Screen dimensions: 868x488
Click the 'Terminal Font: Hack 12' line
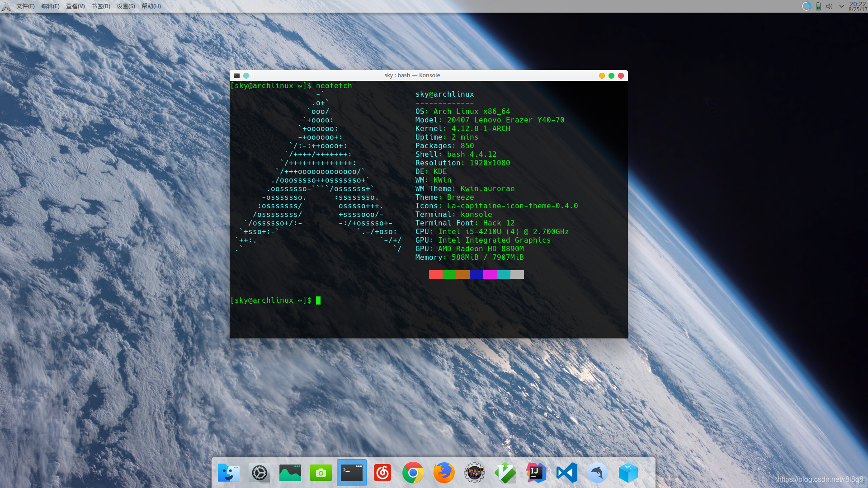(465, 223)
